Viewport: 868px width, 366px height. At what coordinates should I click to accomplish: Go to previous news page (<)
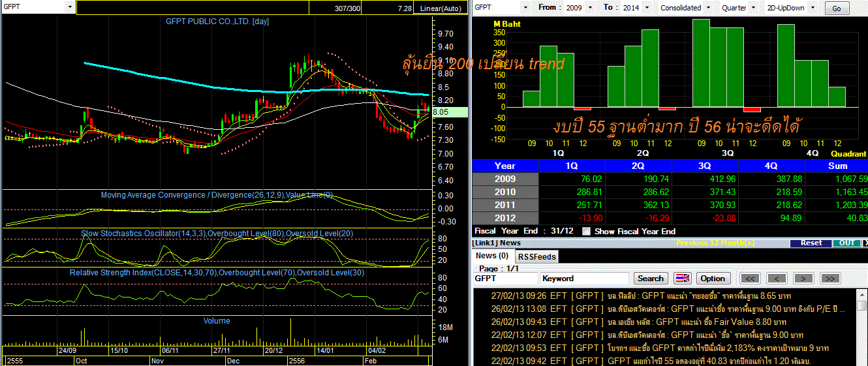tap(777, 278)
